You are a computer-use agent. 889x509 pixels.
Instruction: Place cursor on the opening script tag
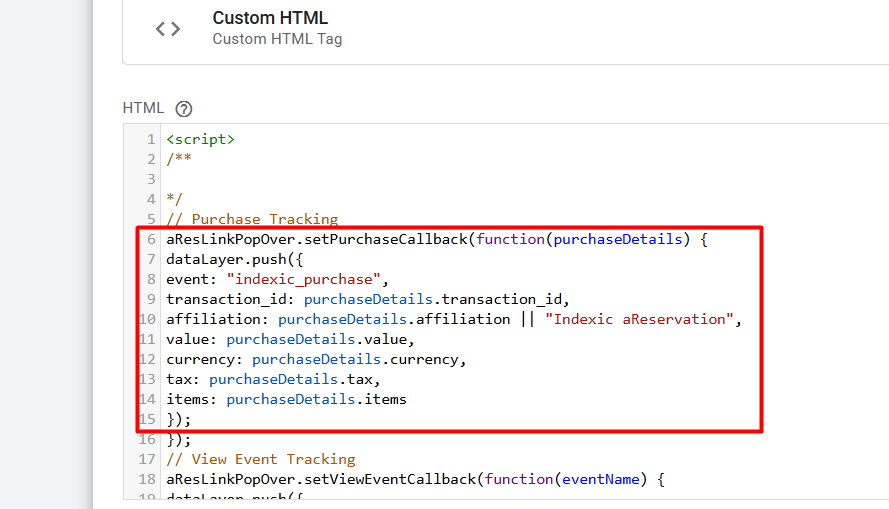click(200, 139)
